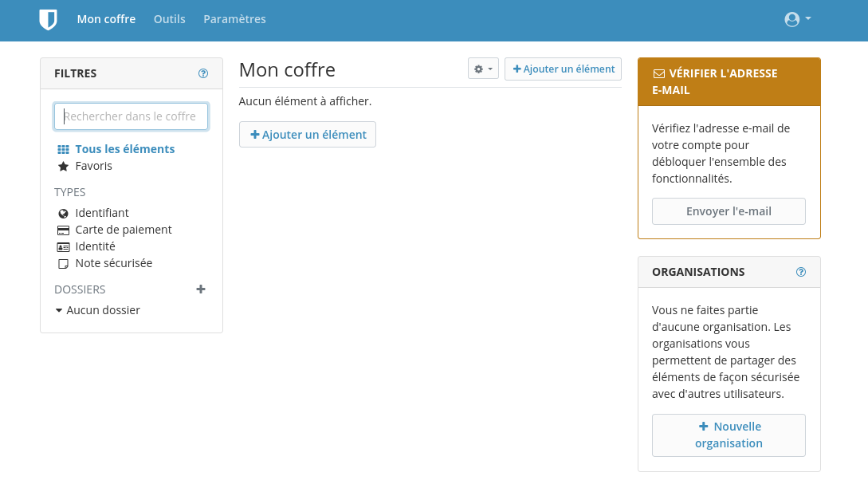
Task: Switch to Mon coffre in the navbar
Action: pyautogui.click(x=106, y=19)
